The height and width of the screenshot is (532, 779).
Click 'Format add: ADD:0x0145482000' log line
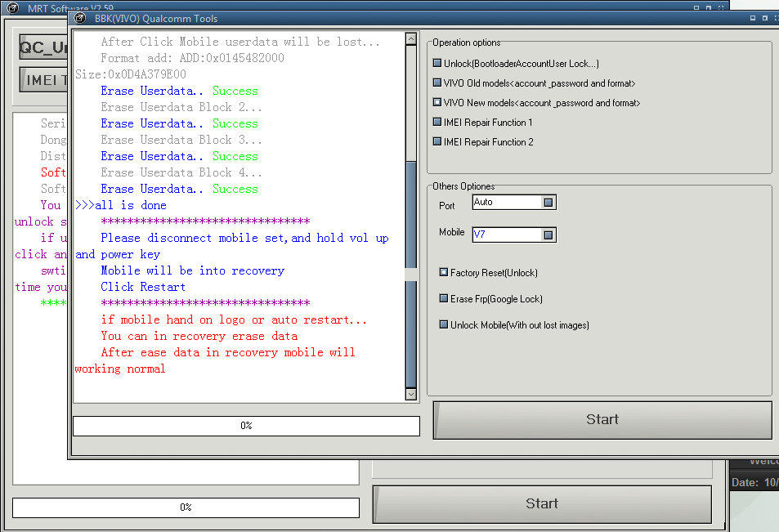click(192, 58)
